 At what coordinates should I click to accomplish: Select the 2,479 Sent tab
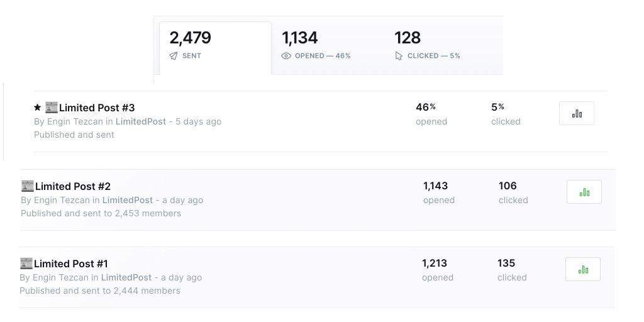pyautogui.click(x=215, y=48)
